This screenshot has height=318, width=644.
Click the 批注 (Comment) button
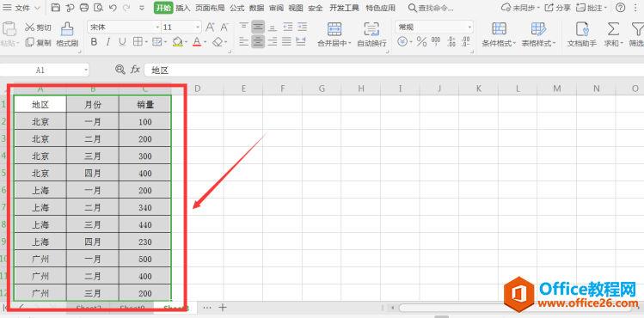(592, 8)
